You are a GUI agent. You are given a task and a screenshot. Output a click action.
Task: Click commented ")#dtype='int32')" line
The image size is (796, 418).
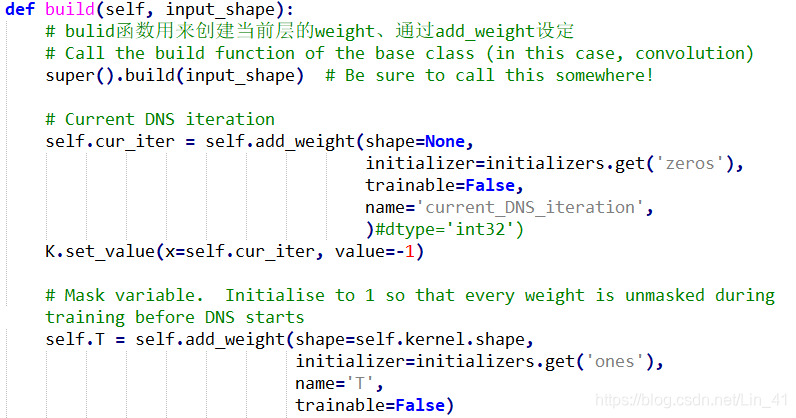pyautogui.click(x=444, y=230)
